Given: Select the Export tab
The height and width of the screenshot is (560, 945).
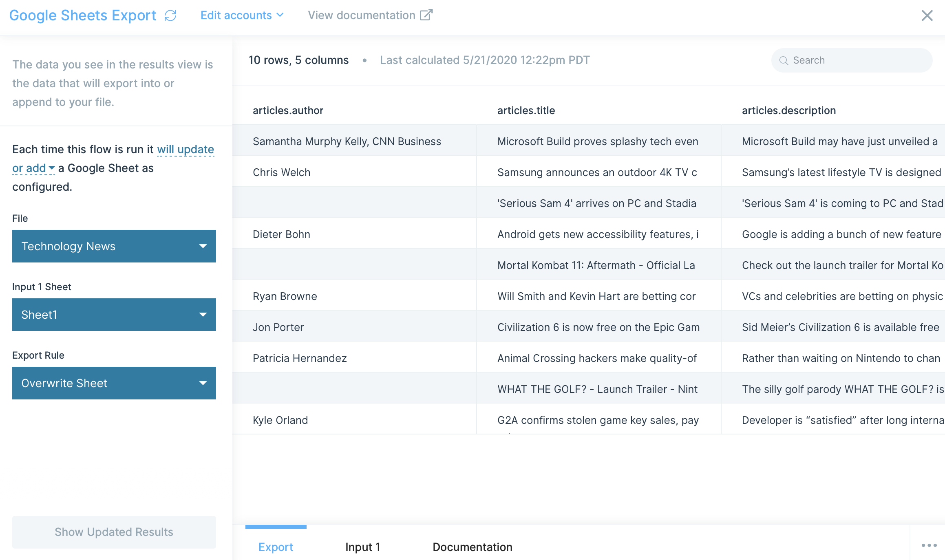Looking at the screenshot, I should [x=276, y=547].
